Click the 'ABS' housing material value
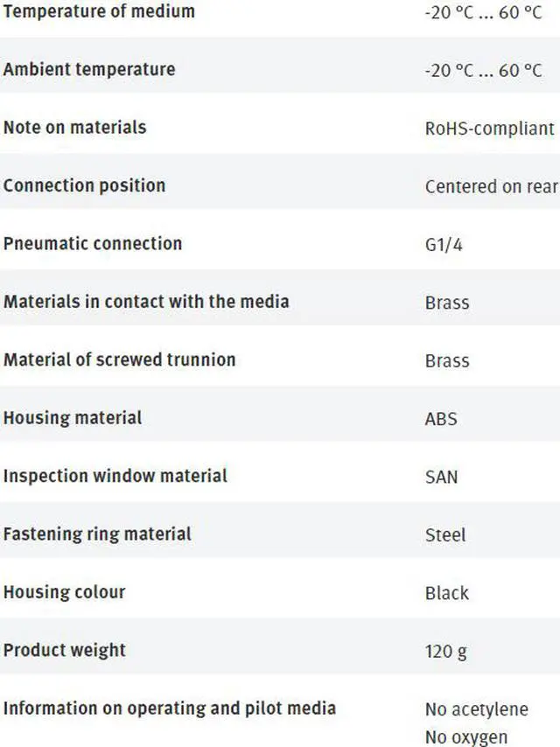Screen dimensions: 560x747 pos(441,419)
